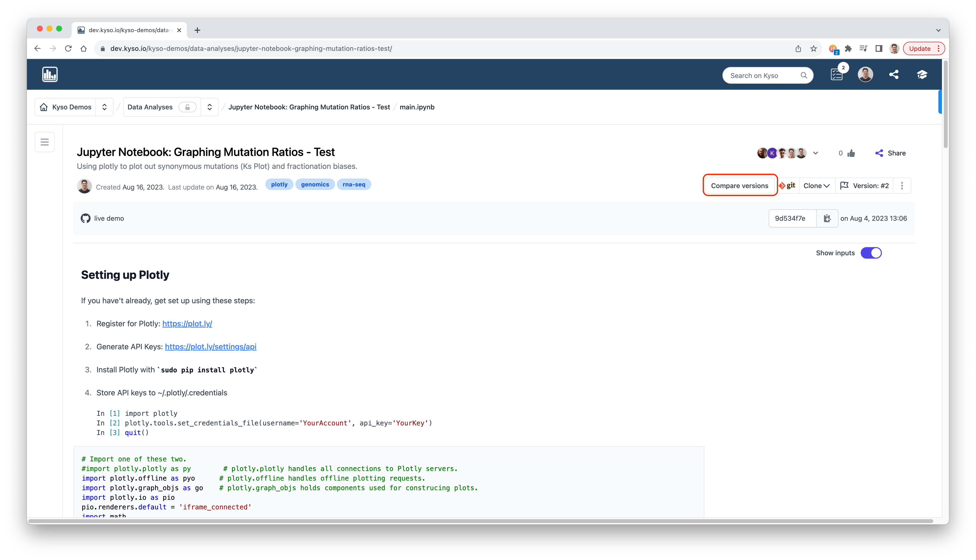This screenshot has width=976, height=560.
Task: Select main.ipynb in the breadcrumb
Action: tap(417, 107)
